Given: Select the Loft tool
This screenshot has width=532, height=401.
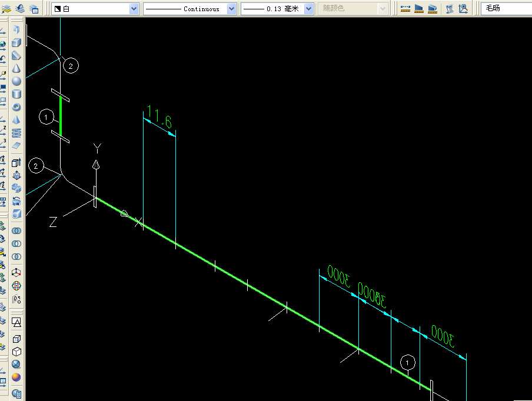Looking at the screenshot, I should point(16,214).
